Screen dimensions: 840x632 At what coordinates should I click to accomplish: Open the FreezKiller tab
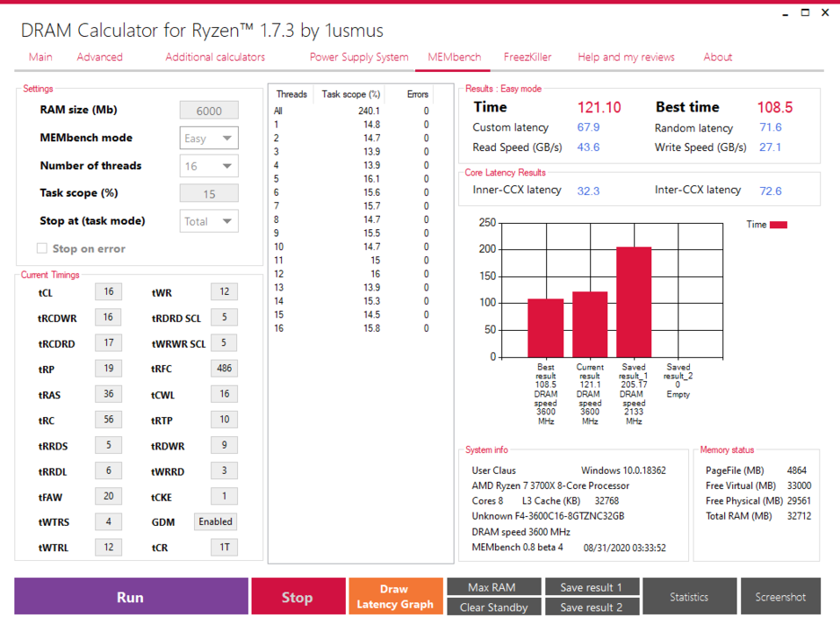tap(528, 57)
